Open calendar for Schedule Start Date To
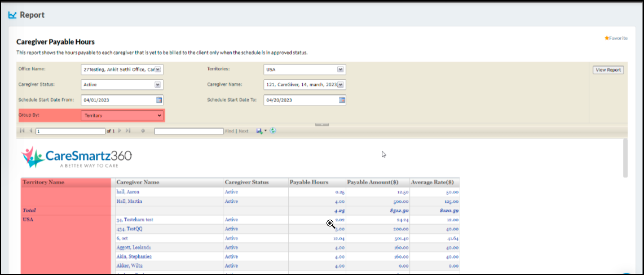Viewport: 644px width, 275px height. pyautogui.click(x=342, y=100)
